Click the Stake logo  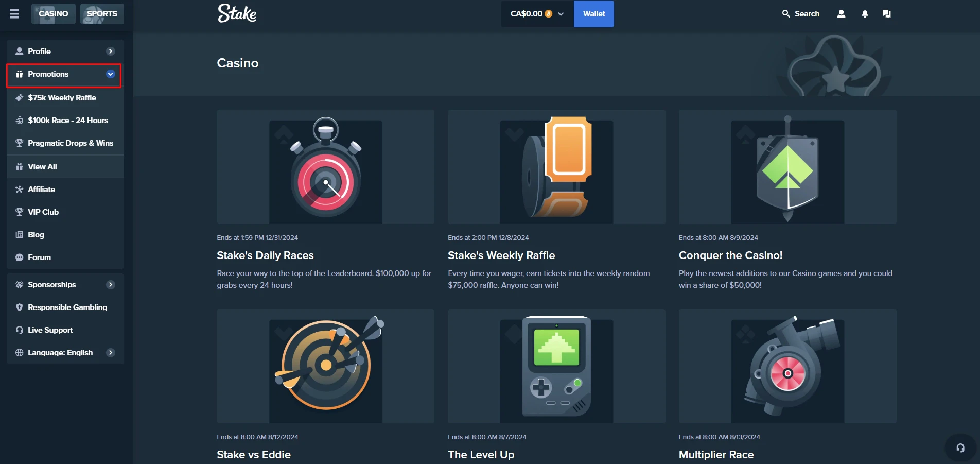click(237, 13)
